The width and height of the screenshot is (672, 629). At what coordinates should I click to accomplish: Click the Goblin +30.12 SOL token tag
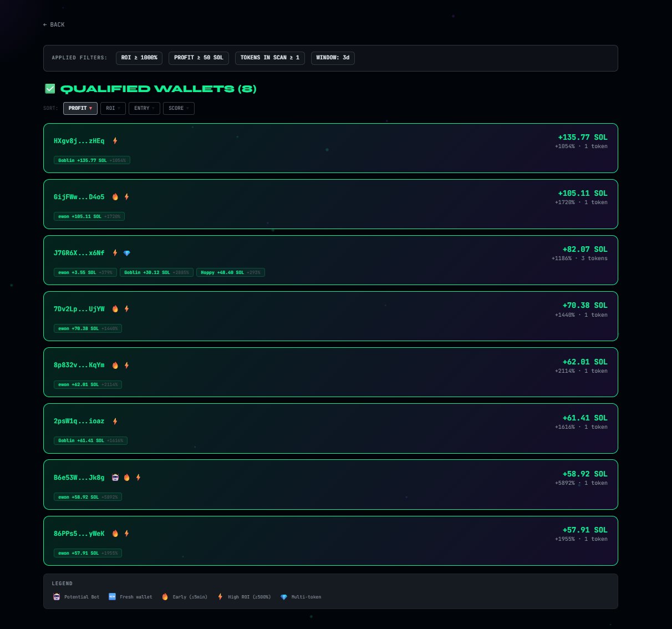click(156, 272)
